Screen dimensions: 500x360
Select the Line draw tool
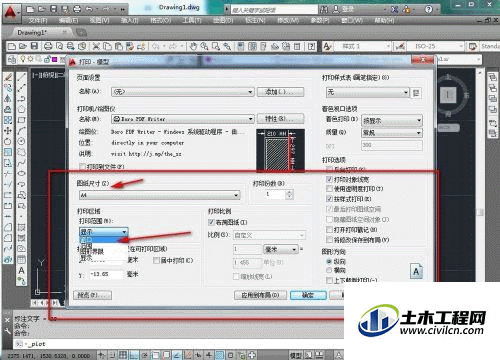point(22,77)
